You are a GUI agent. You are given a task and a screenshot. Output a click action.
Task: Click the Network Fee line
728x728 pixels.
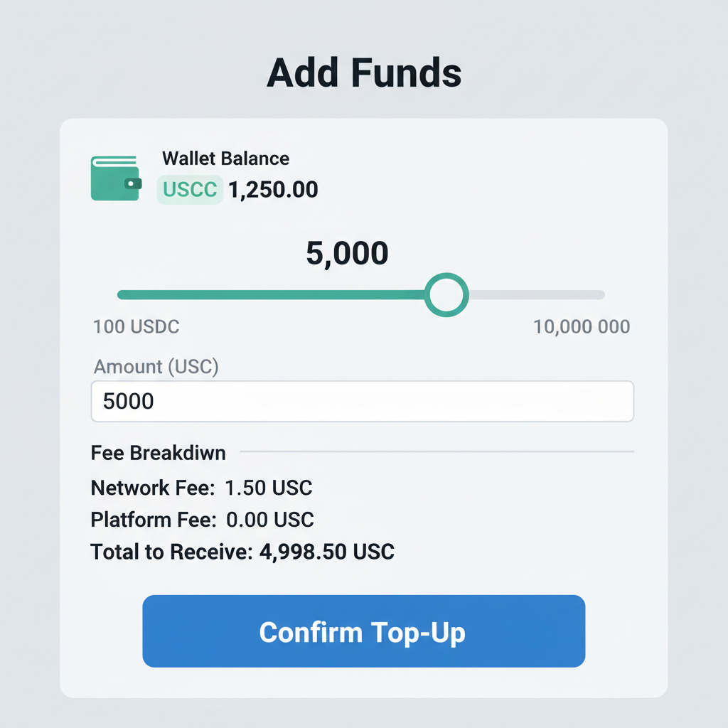[x=201, y=488]
